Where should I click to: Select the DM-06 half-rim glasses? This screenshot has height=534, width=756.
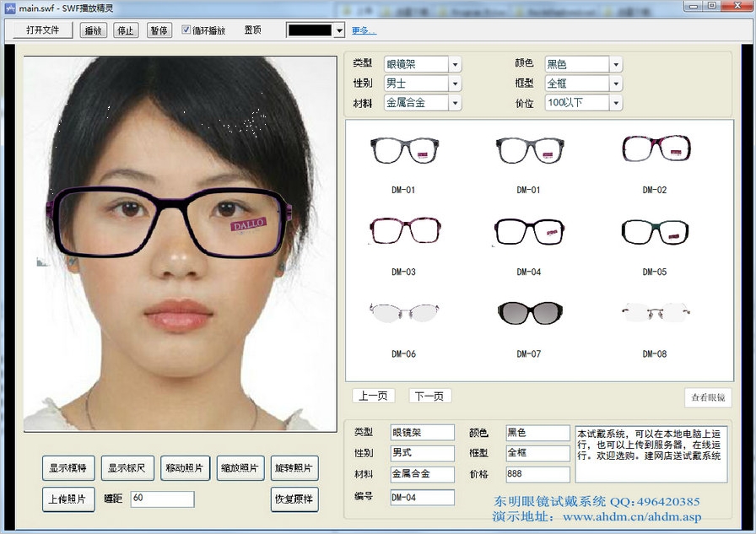click(403, 313)
